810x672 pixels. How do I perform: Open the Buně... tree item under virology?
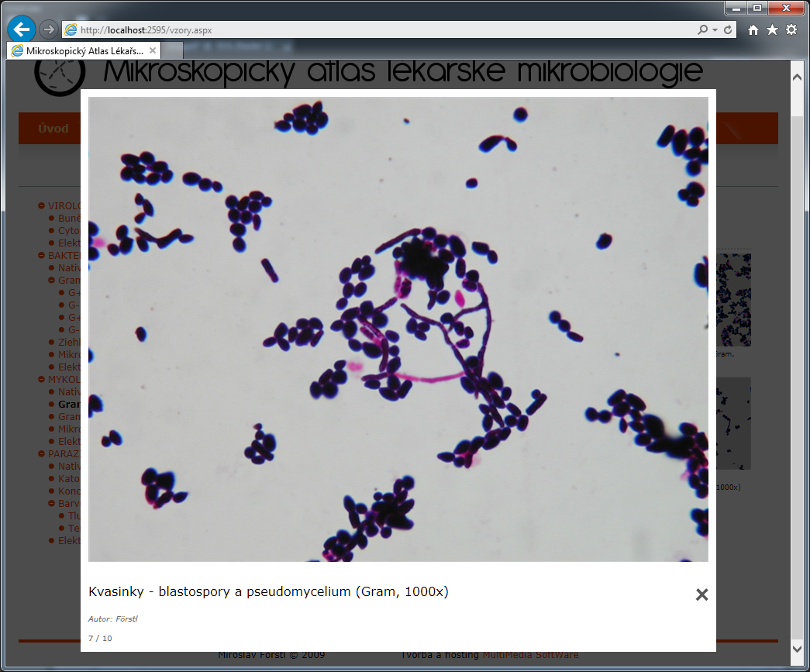click(69, 218)
